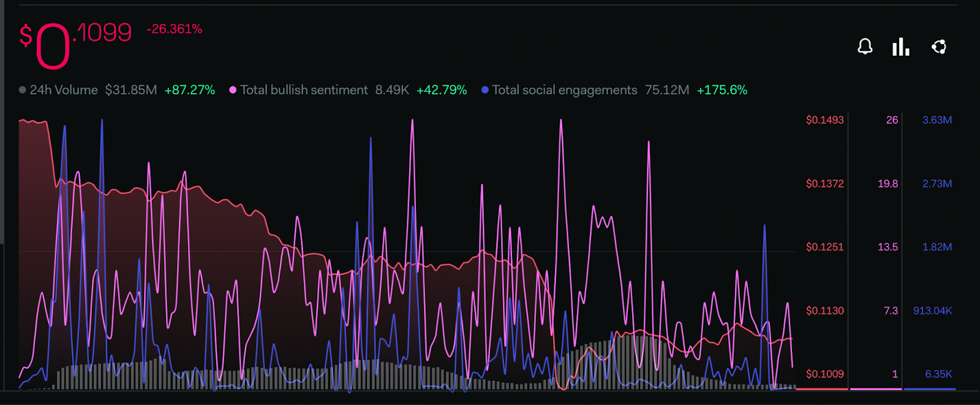Toggle the bullish sentiment legend dot
The image size is (980, 405).
click(233, 90)
